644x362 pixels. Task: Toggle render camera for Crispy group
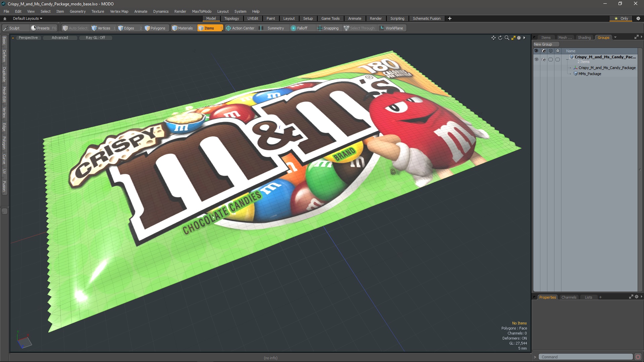click(543, 59)
